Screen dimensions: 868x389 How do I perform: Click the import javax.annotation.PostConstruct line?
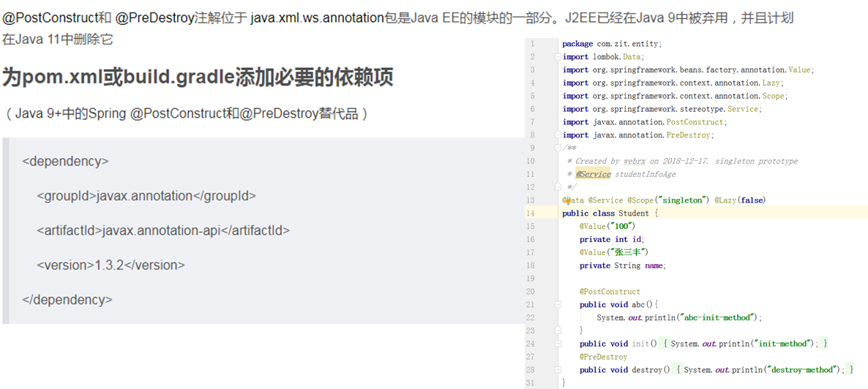[645, 121]
